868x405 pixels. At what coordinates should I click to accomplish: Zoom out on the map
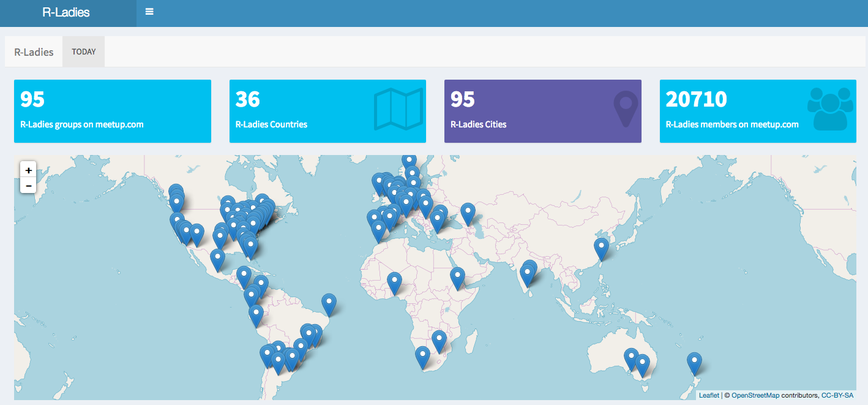click(x=28, y=185)
